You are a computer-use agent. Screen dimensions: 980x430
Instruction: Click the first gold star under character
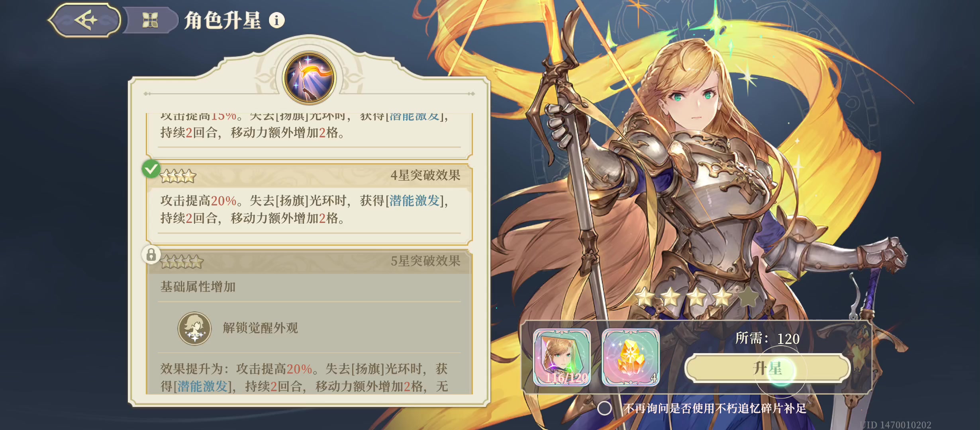[x=645, y=297]
